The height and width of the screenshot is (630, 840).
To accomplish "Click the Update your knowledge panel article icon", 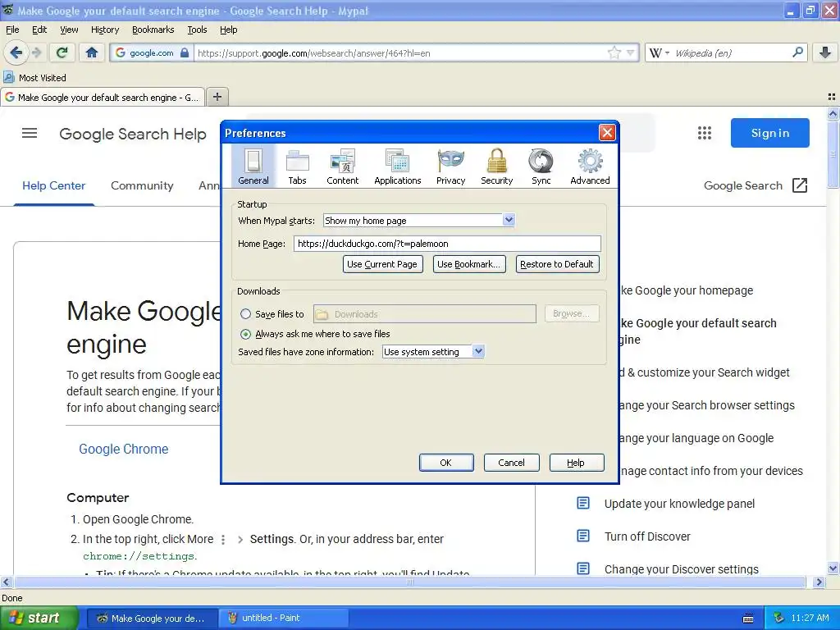I will 583,503.
